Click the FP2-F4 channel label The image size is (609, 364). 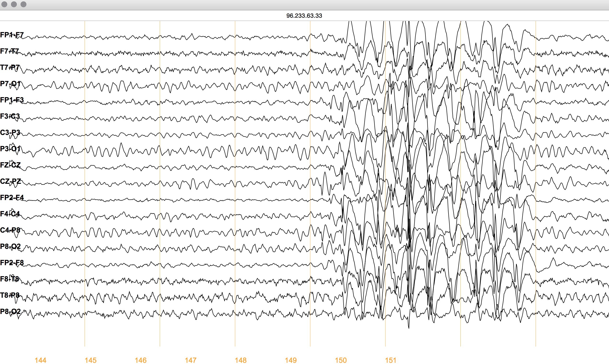pos(12,197)
